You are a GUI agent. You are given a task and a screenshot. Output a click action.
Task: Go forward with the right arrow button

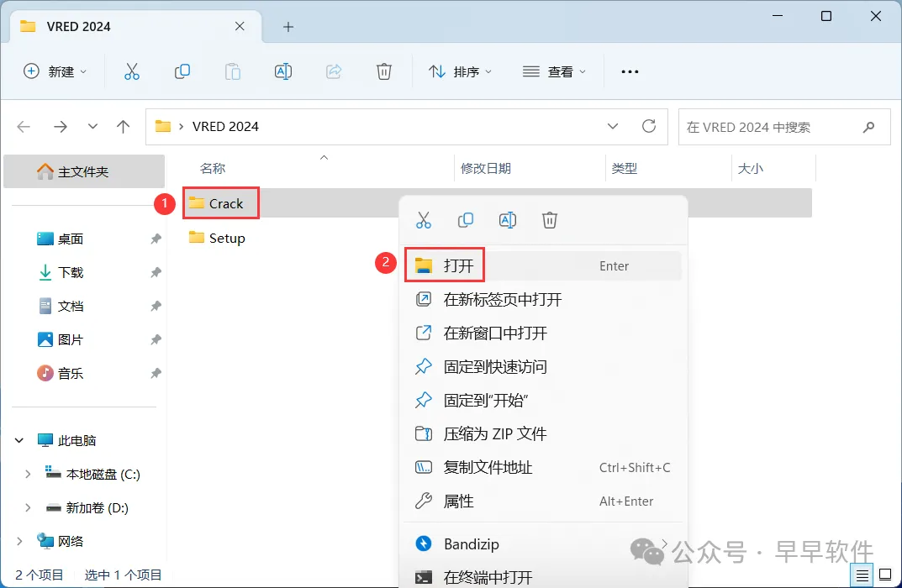[x=60, y=127]
